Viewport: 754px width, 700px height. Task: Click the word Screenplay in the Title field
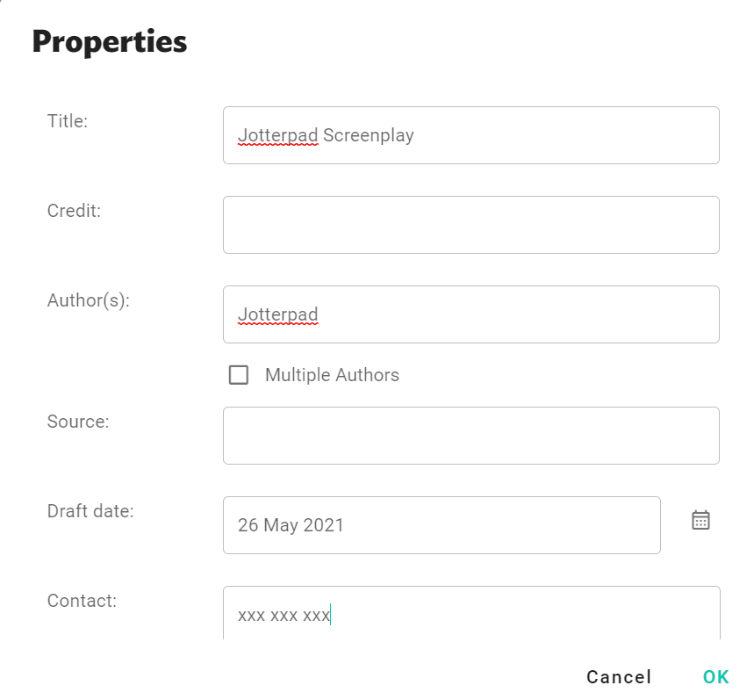369,135
